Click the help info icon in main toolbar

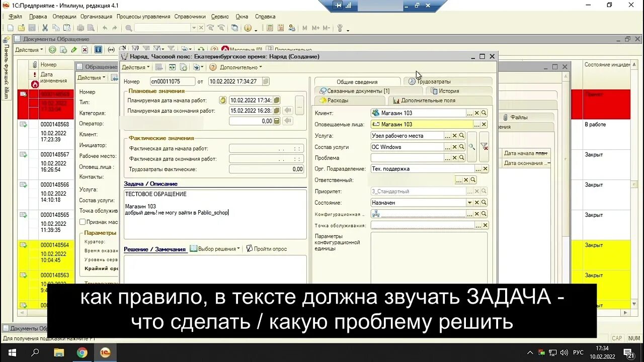[248, 28]
